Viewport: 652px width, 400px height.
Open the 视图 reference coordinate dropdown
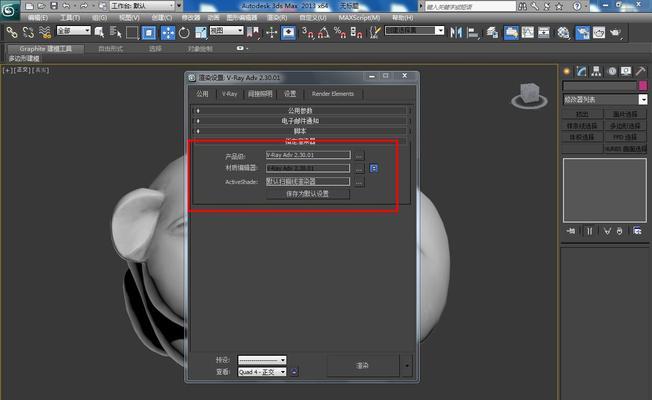click(226, 30)
